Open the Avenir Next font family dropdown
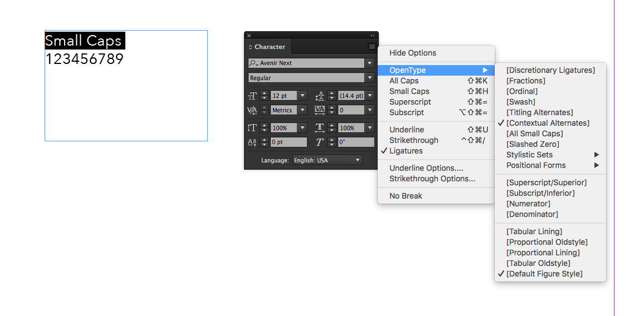 [369, 63]
